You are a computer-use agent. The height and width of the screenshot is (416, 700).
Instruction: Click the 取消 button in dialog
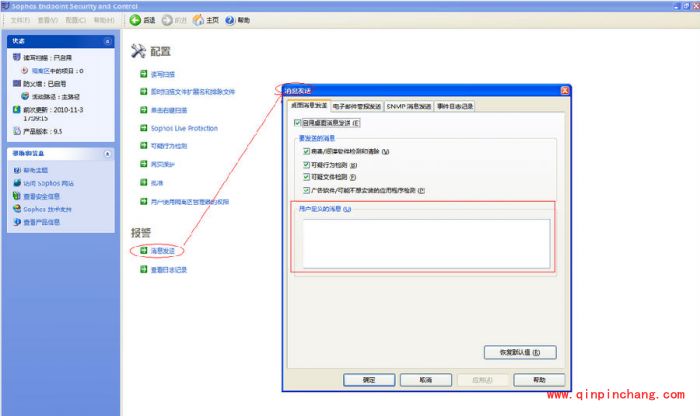coord(425,380)
